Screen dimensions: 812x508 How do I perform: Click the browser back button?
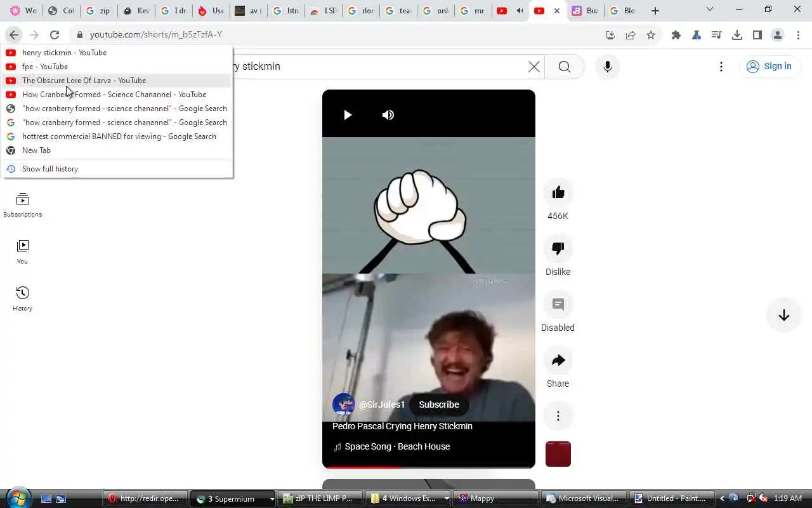coord(14,35)
